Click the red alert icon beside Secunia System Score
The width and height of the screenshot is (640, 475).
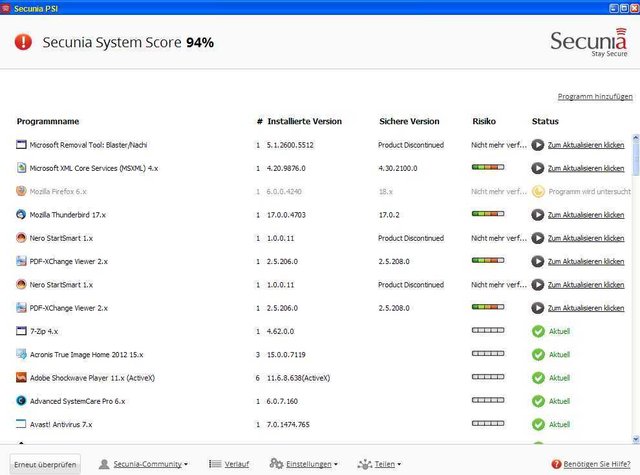tap(23, 42)
